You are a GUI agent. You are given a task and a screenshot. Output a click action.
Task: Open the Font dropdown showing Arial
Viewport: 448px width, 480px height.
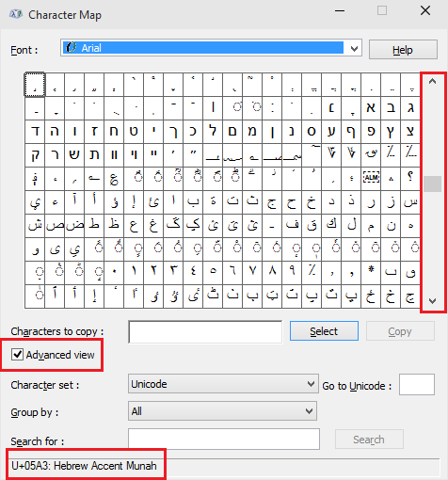pos(211,48)
